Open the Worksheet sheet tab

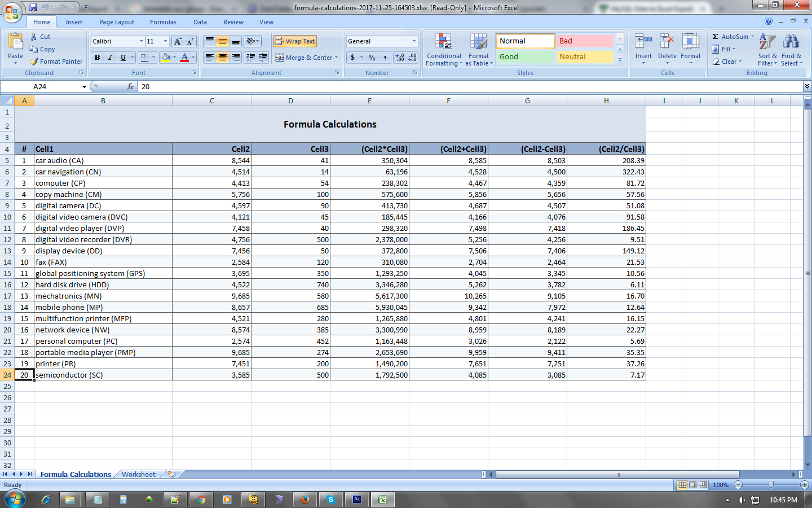coord(139,474)
